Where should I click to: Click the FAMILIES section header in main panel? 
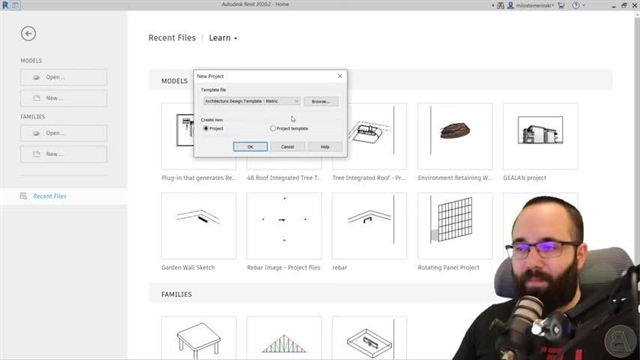[x=176, y=294]
